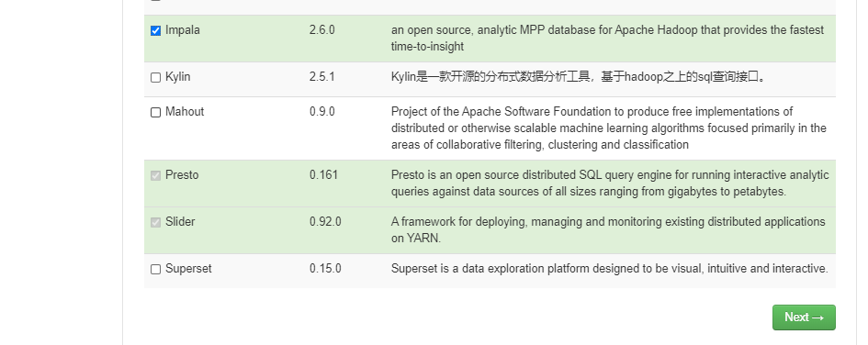The image size is (868, 345).
Task: Click the Next button
Action: (804, 317)
